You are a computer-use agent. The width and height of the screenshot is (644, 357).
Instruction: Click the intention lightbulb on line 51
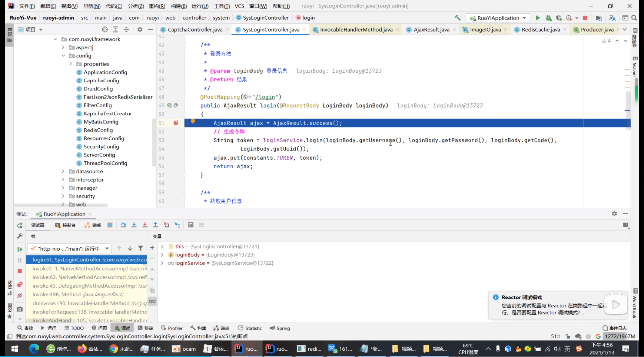(x=193, y=121)
